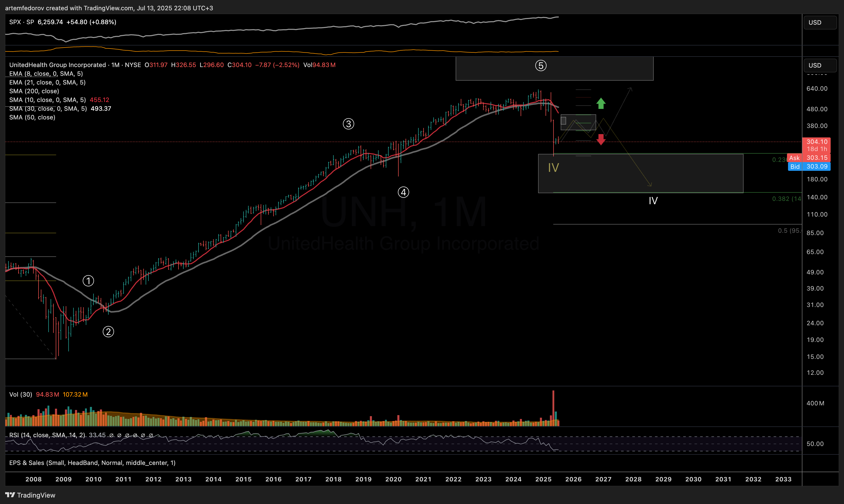Select the EMA (8, close, 0, SMA, 5) indicator

click(46, 74)
